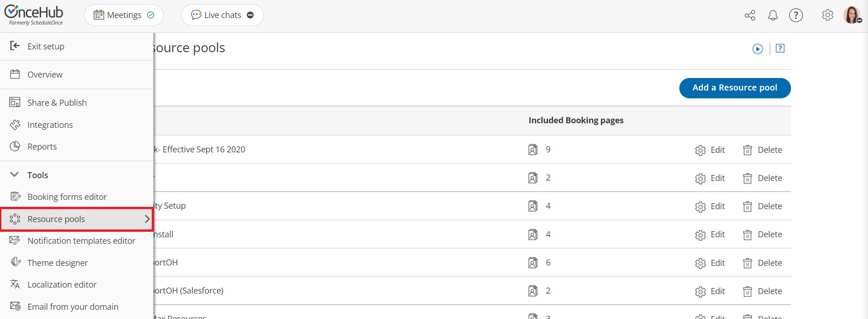
Task: Open the user profile avatar menu
Action: pyautogui.click(x=852, y=15)
